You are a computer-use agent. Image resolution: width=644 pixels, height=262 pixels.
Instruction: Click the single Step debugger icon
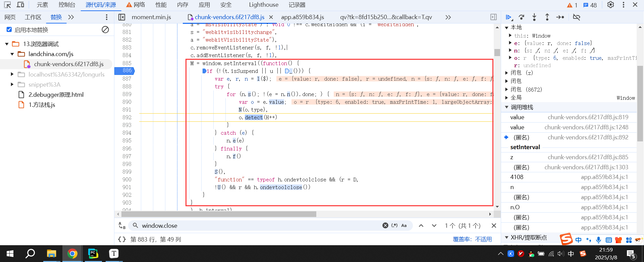click(560, 17)
